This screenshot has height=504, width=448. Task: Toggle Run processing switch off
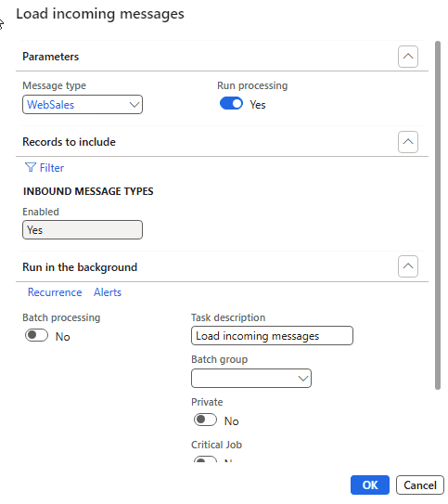231,104
